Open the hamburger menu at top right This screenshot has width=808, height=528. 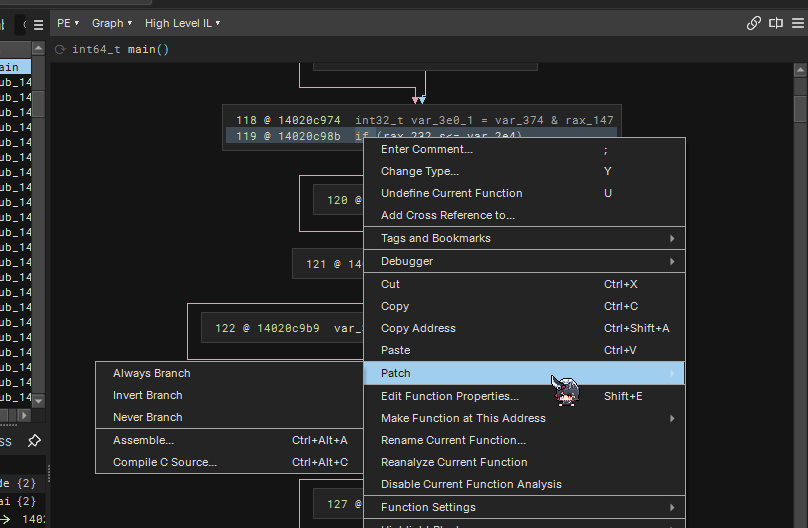click(x=796, y=23)
